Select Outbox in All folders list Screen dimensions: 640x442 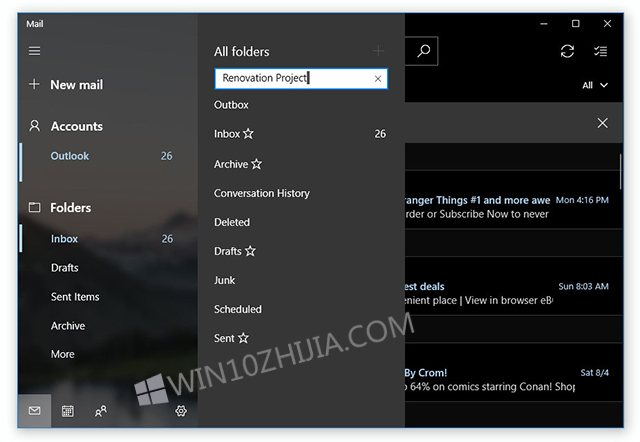pos(301,105)
